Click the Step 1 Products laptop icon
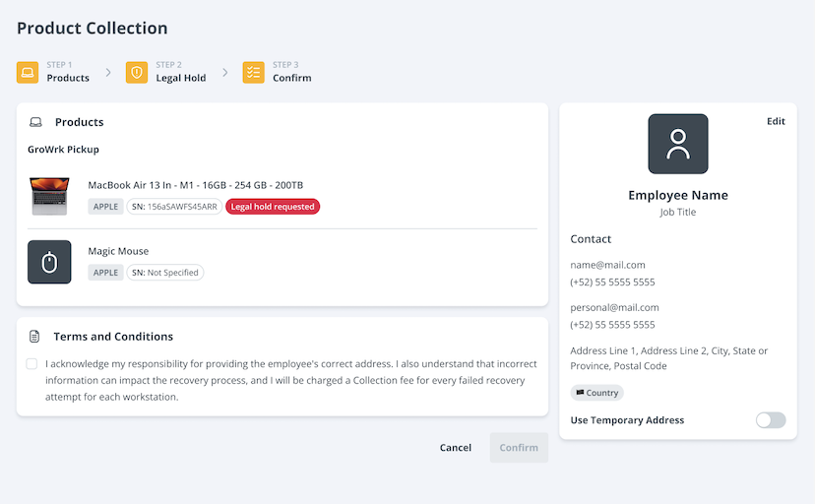 [x=28, y=72]
